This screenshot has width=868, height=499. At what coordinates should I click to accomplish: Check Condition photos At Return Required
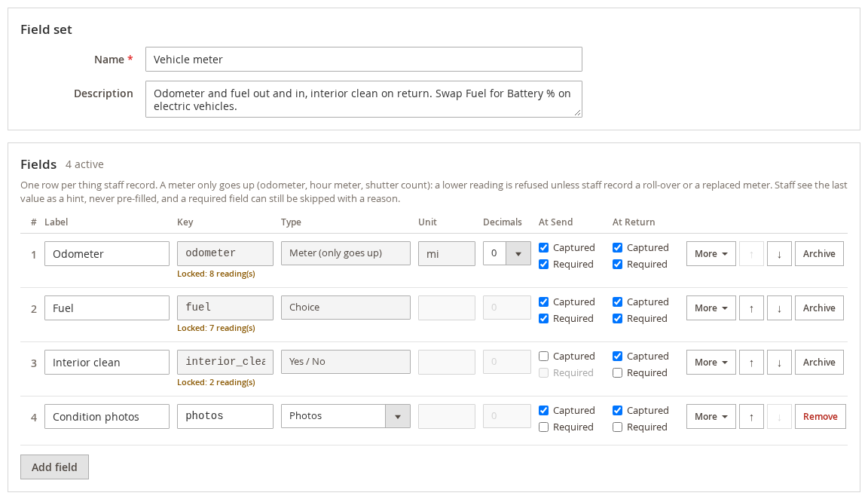[x=617, y=427]
